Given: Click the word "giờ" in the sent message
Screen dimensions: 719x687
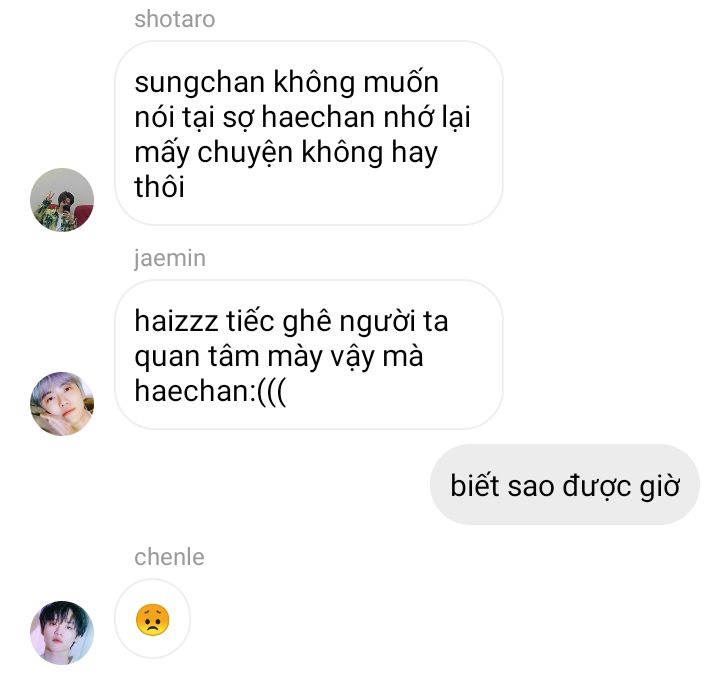Looking at the screenshot, I should [x=659, y=486].
